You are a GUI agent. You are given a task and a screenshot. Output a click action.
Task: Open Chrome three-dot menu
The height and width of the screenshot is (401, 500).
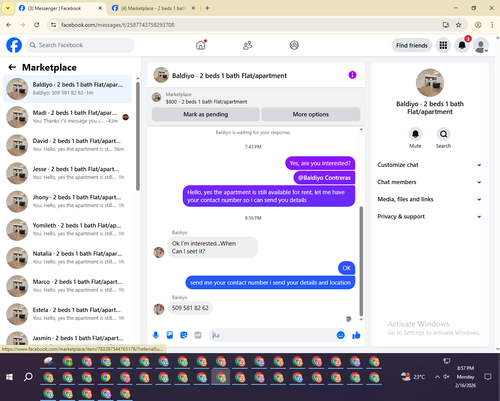[492, 25]
